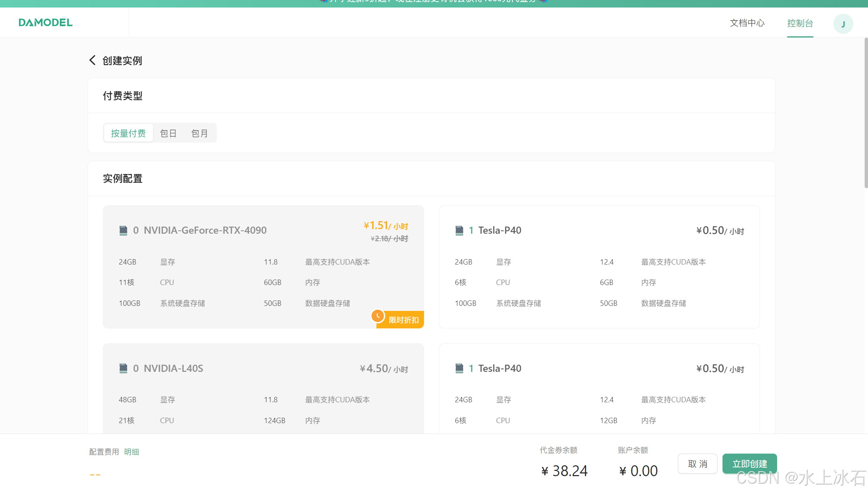Click 21核 CPU value in L40S card

[127, 421]
